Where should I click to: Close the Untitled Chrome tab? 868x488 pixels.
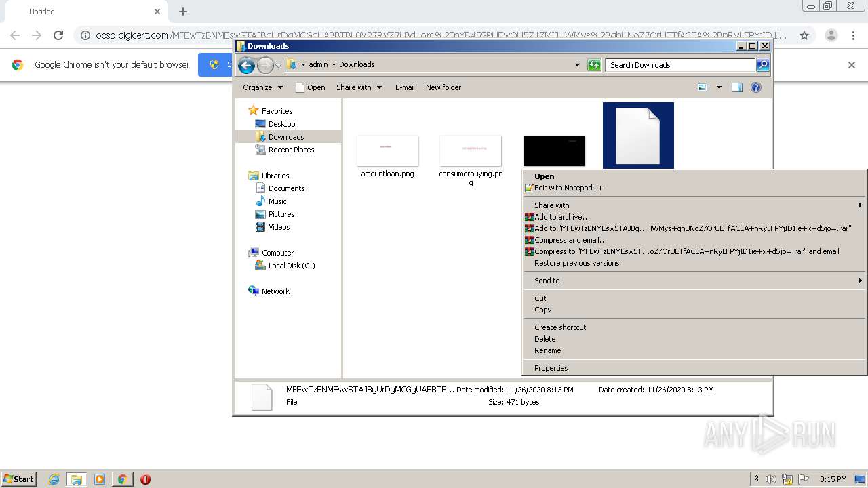pos(157,12)
